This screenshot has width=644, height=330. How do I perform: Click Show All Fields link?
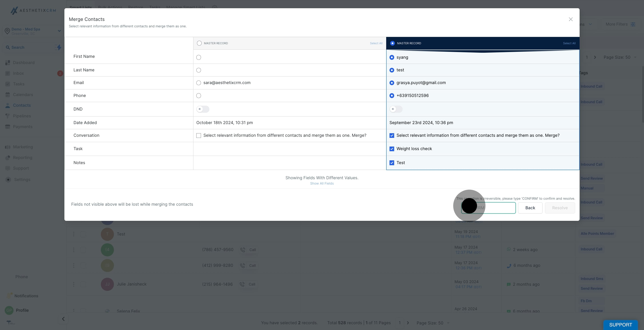tap(322, 183)
